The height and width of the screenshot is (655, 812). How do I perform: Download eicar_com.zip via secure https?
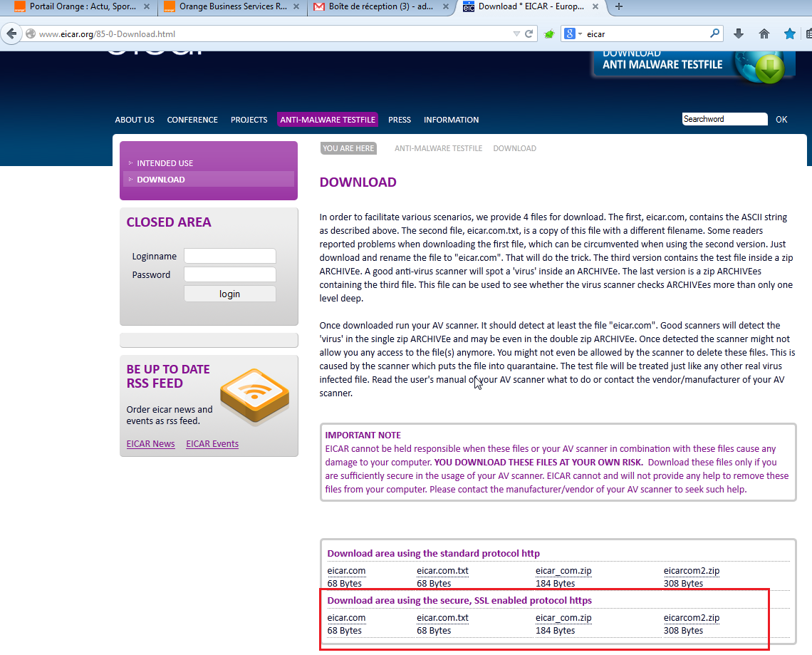coord(563,618)
